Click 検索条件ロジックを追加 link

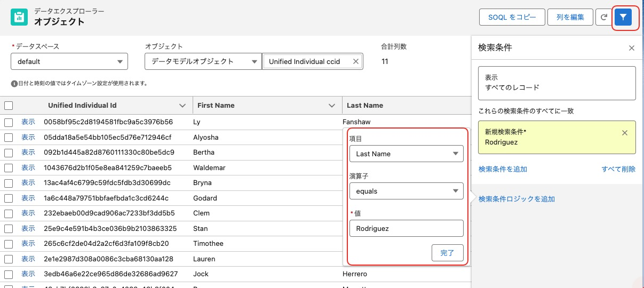tap(516, 199)
